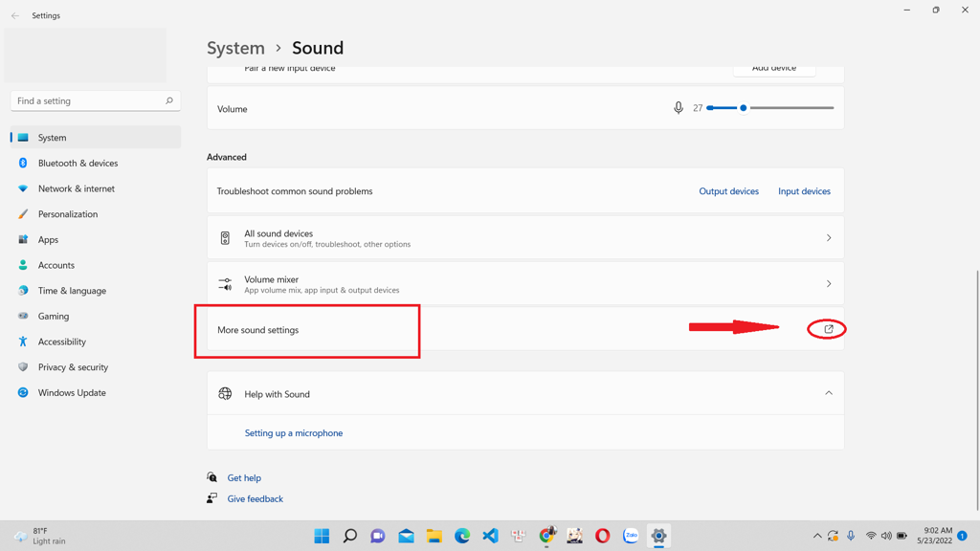Open the clock and date flyout
Image resolution: width=980 pixels, height=551 pixels.
point(934,536)
